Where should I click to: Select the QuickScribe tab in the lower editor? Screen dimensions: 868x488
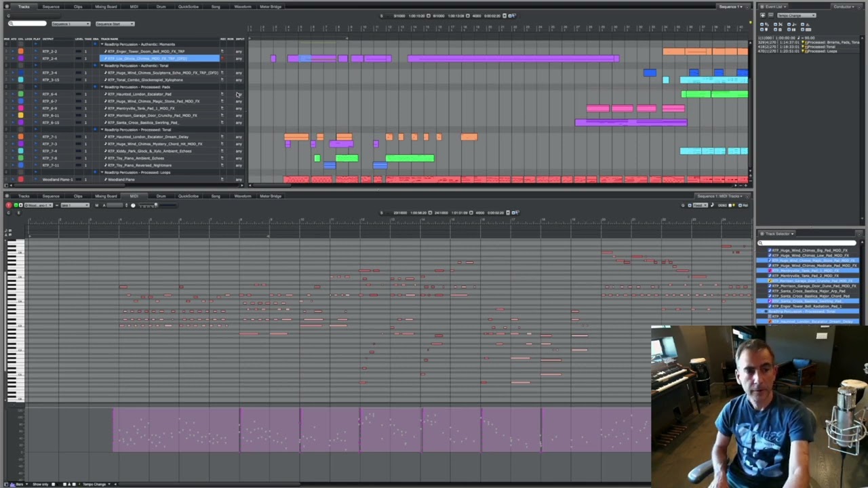click(188, 197)
